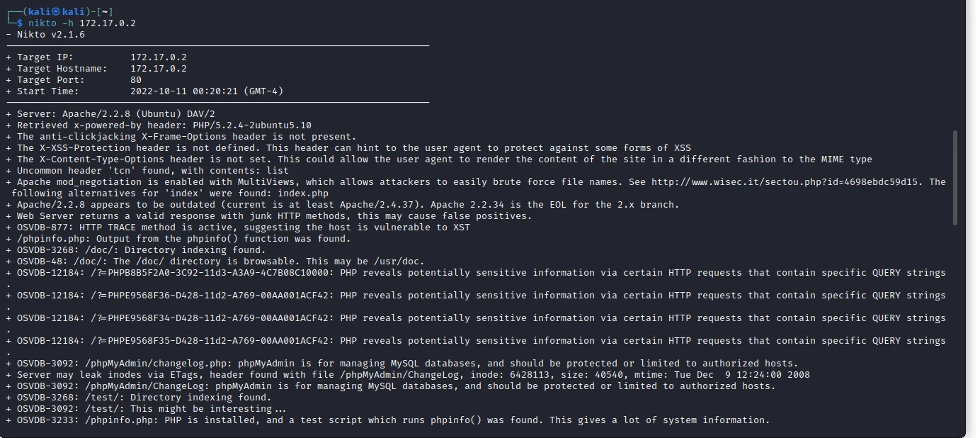Click the X-XSS-Protection header warning

click(354, 148)
